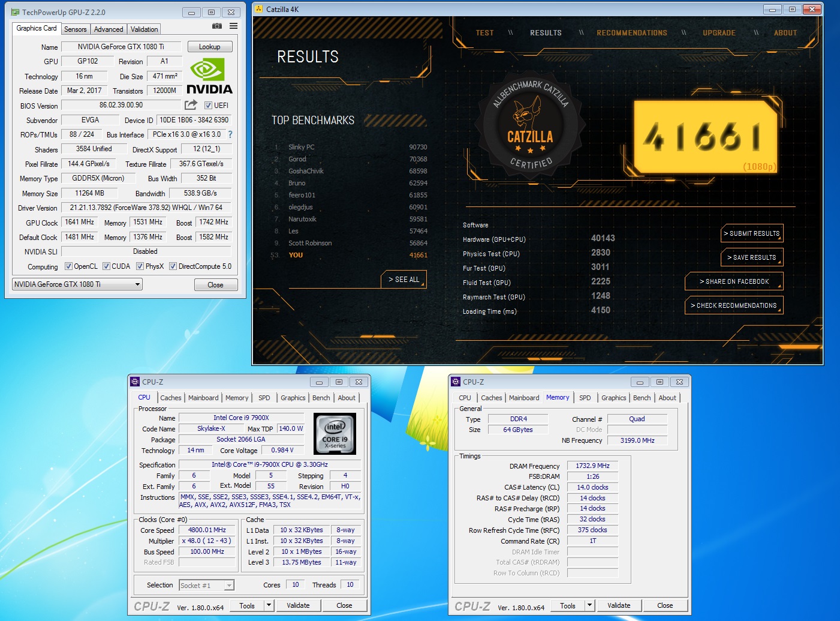Click SEE ALL under top benchmarks
The width and height of the screenshot is (840, 621).
404,280
